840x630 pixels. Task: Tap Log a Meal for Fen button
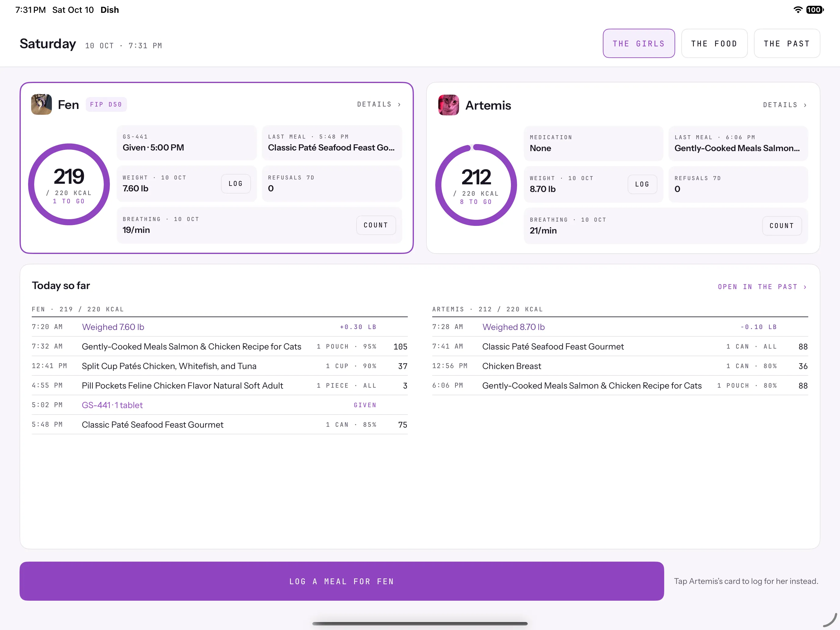(342, 581)
